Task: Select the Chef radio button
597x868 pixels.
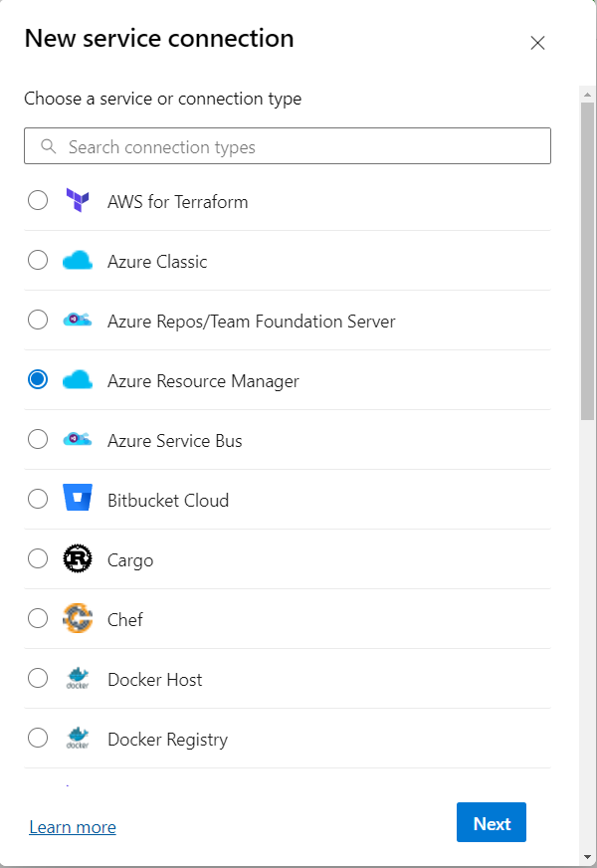Action: (38, 619)
